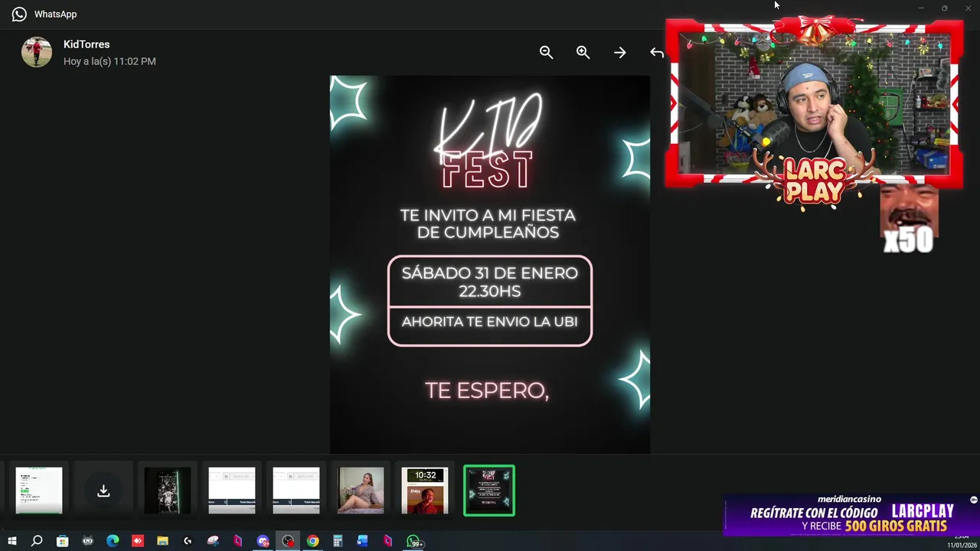This screenshot has width=980, height=551.
Task: Select the white receipt document thumbnail
Action: coord(39,491)
